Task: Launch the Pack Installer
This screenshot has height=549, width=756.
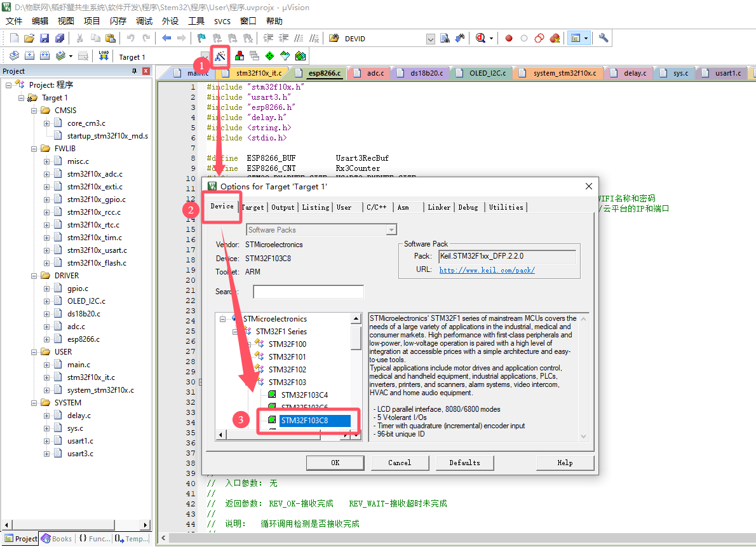Action: 300,56
